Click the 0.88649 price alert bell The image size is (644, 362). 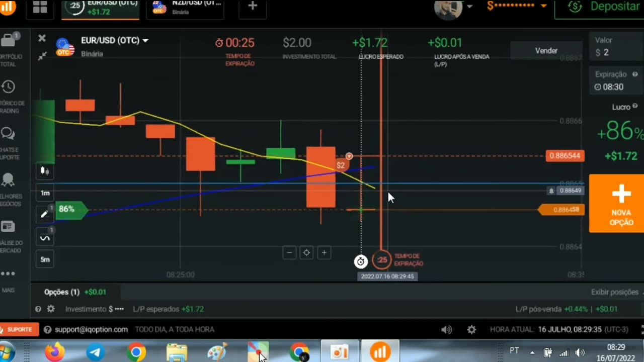(x=552, y=191)
